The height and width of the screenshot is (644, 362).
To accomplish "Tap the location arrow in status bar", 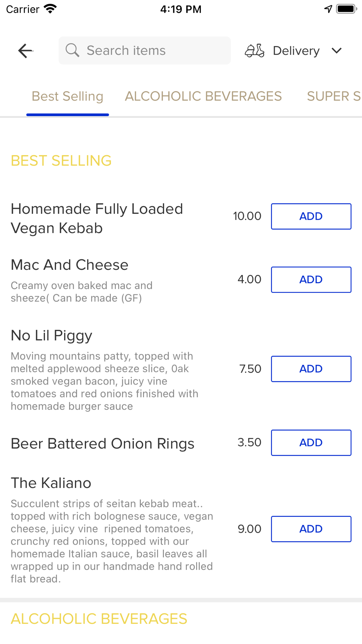I will tap(328, 9).
